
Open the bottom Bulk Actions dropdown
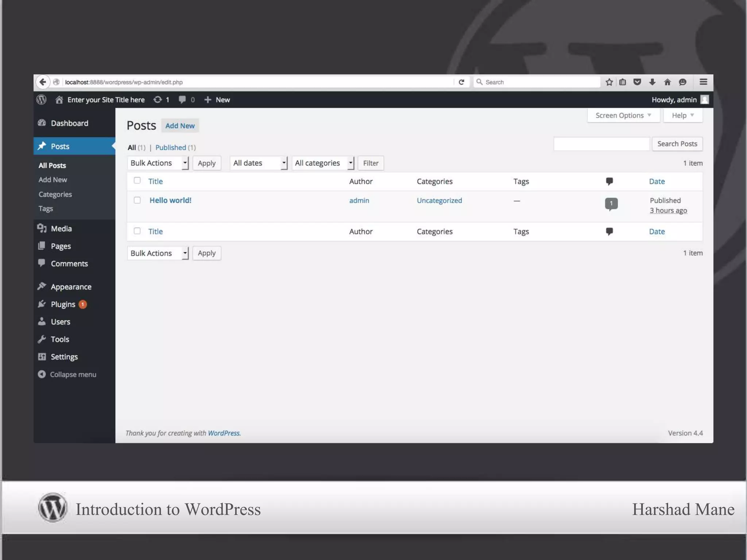(x=158, y=253)
